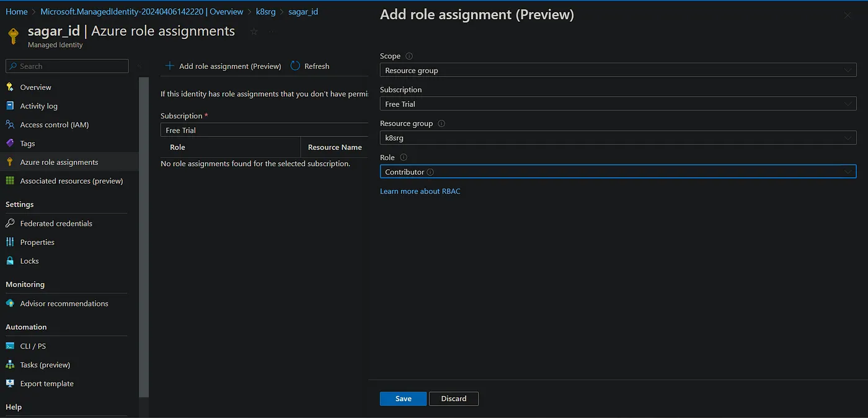This screenshot has width=868, height=418.
Task: Sort by Resource Name column header
Action: click(335, 147)
